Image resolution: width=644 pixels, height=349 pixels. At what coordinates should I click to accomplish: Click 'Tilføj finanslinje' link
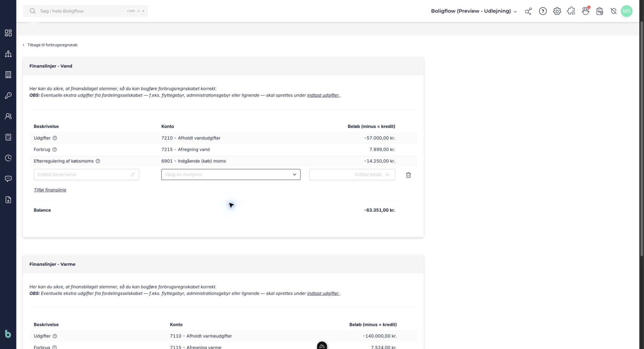[x=50, y=190]
